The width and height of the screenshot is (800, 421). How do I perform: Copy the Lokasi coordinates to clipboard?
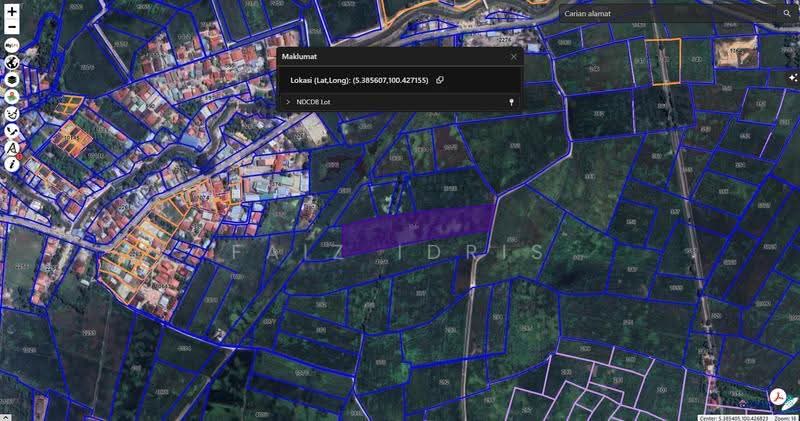point(440,80)
